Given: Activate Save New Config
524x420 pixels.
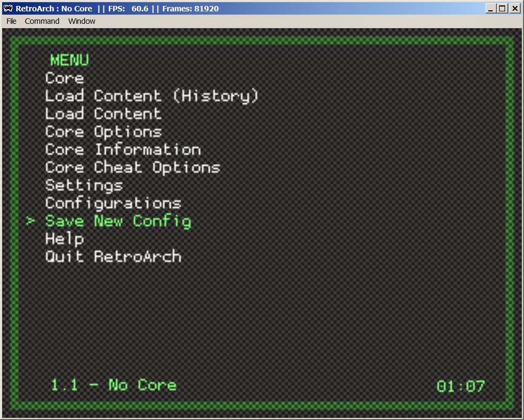Looking at the screenshot, I should (x=118, y=221).
